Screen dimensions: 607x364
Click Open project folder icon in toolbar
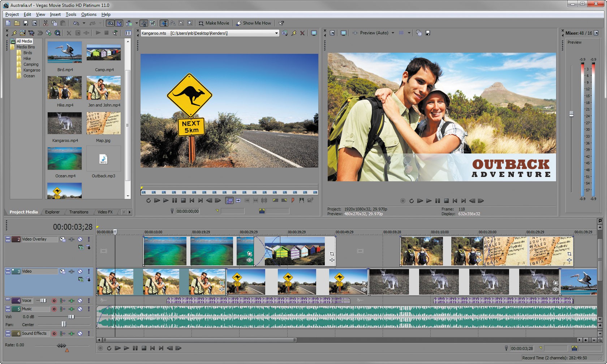tap(17, 23)
